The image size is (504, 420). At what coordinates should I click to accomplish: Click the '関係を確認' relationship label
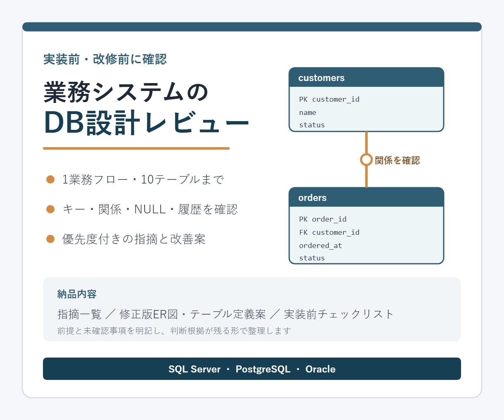coord(397,160)
